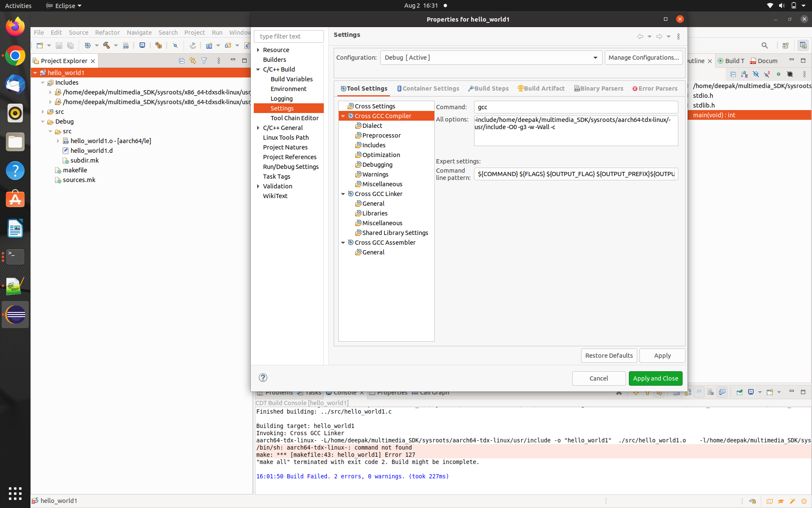
Task: Click the forward arrow in Settings header
Action: 659,36
